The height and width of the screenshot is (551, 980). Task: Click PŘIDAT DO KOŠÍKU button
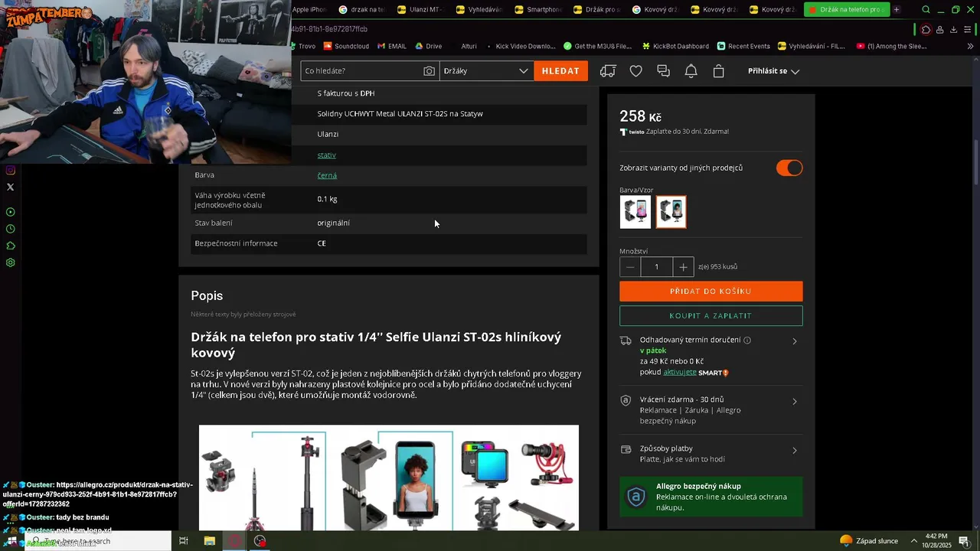pos(710,291)
